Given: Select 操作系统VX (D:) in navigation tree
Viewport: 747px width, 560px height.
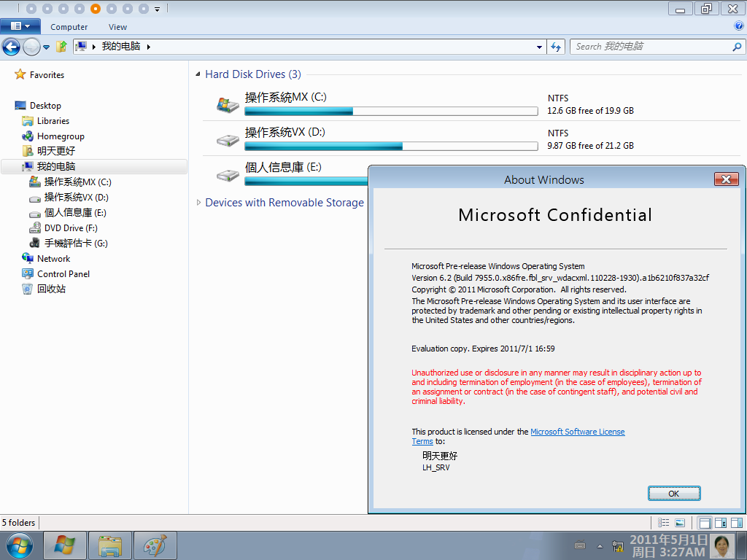Looking at the screenshot, I should click(76, 197).
